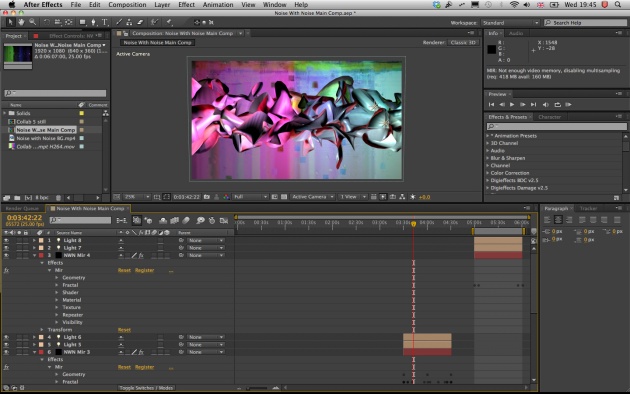Expand the Transform group of NWN Mir 4
Image resolution: width=630 pixels, height=394 pixels.
click(x=42, y=330)
